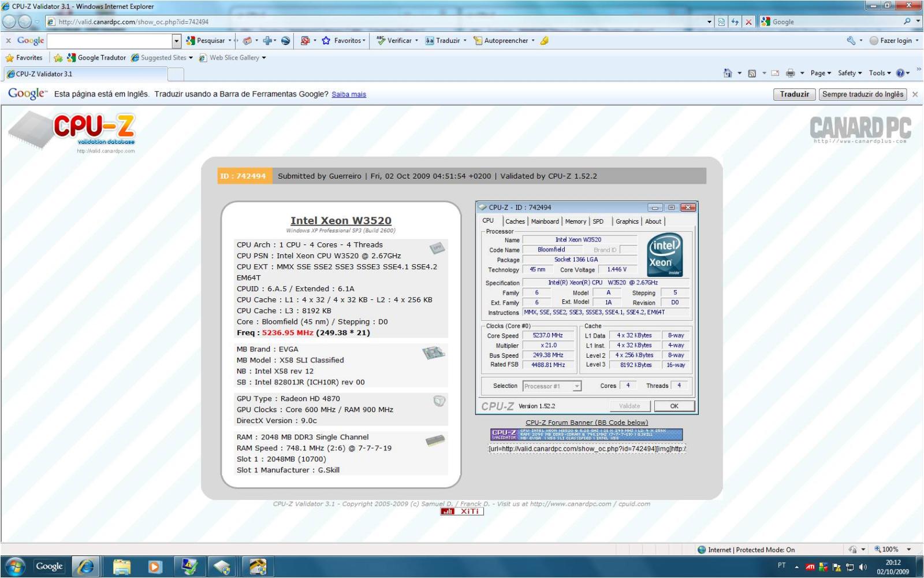Open Windows Media Player taskbar icon
The image size is (924, 578).
click(x=155, y=567)
